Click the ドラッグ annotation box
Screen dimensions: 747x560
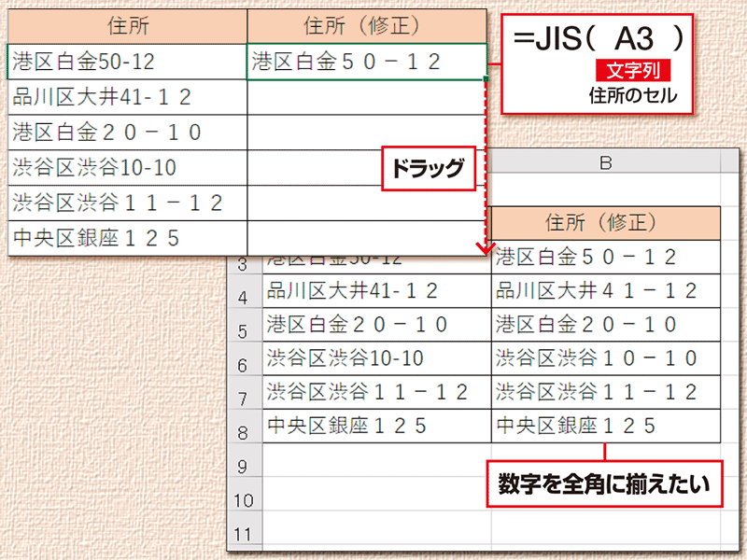[428, 169]
